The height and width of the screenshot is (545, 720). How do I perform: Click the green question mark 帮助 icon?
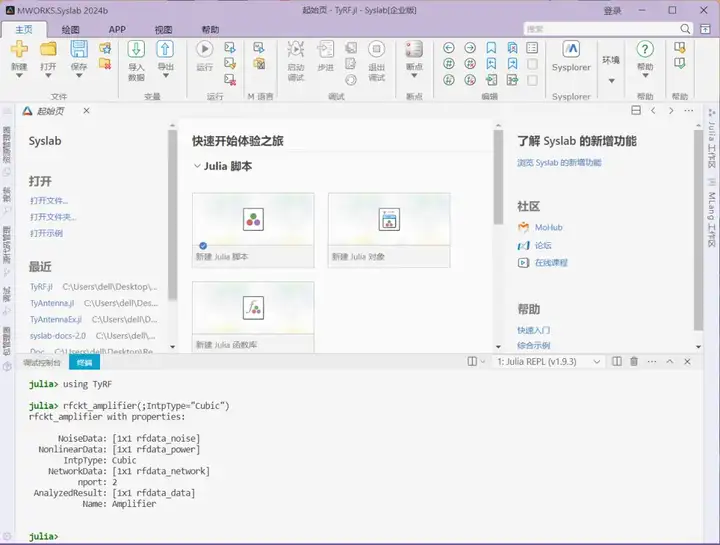pos(645,49)
